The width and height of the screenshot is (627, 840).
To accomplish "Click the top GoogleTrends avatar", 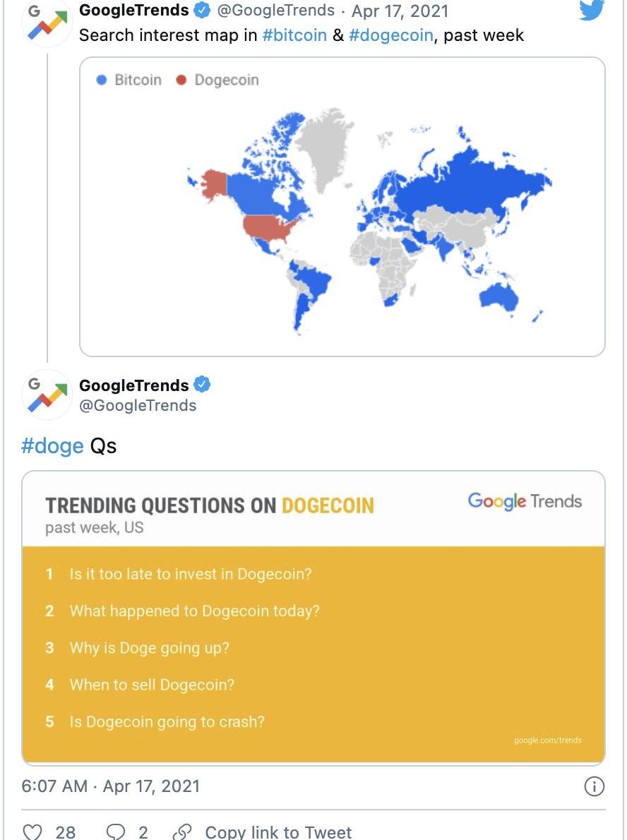I will coord(47,24).
